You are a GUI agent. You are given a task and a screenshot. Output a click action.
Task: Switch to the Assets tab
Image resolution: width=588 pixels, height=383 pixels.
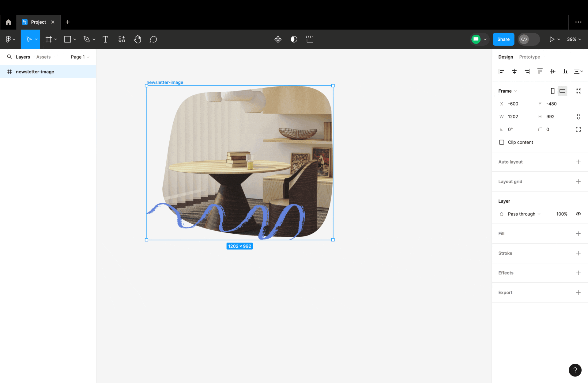pos(43,57)
